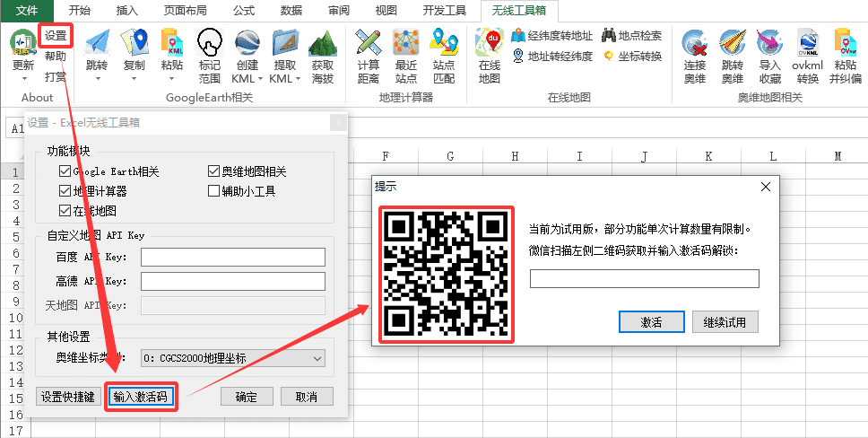868x438 pixels.
Task: Click 坐标转换 icon button
Action: click(631, 56)
